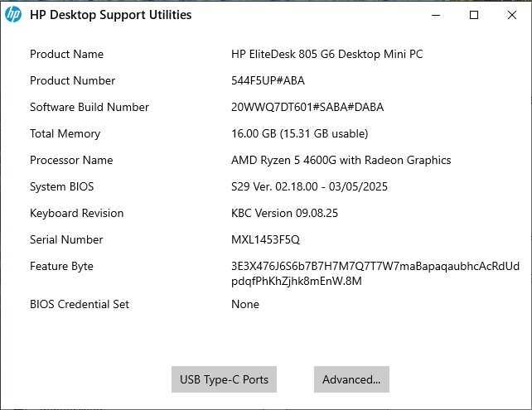Select the Product Number label
Image resolution: width=532 pixels, height=410 pixels.
pyautogui.click(x=72, y=80)
